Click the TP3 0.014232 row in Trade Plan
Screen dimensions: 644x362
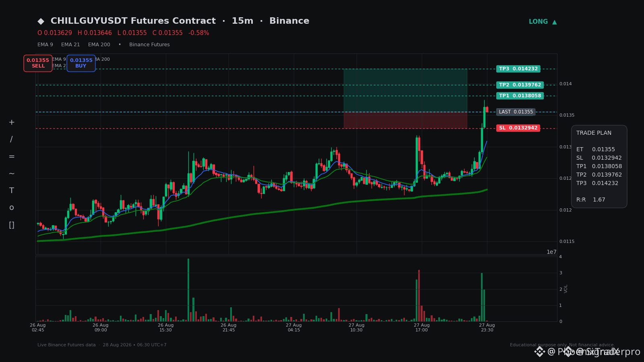coord(597,183)
